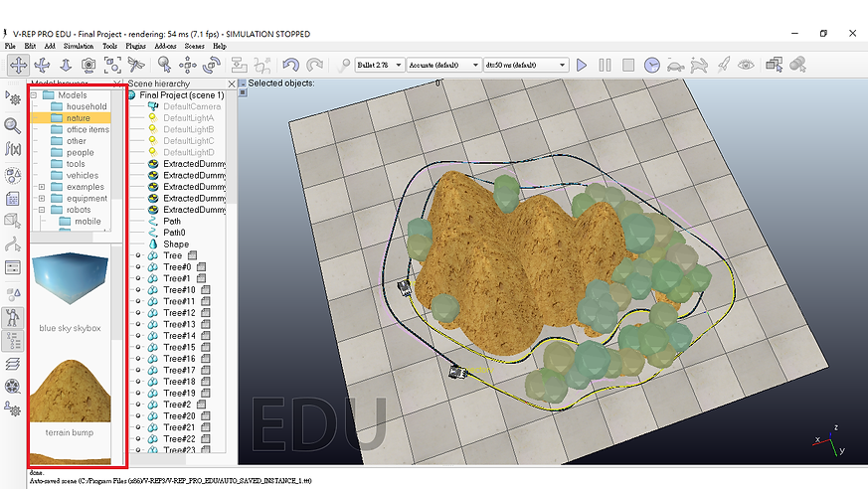
Task: Pause the simulation
Action: [x=606, y=66]
